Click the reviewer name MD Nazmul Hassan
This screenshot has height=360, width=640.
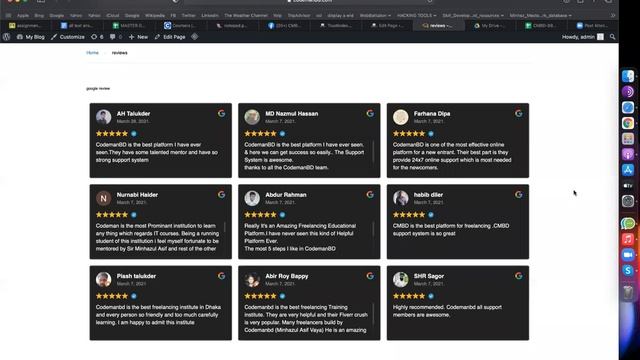(291, 113)
